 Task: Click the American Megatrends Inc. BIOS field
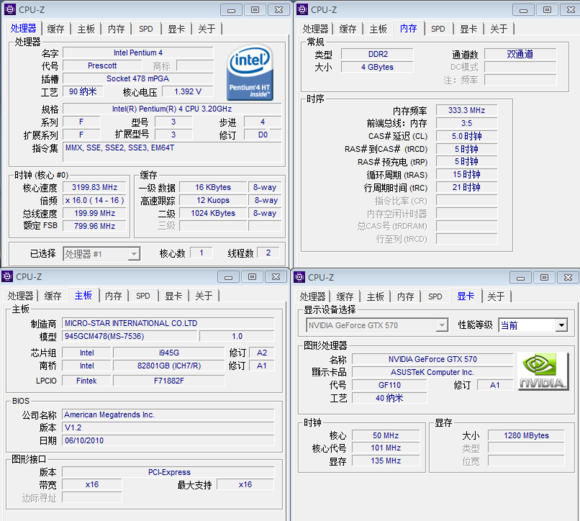[x=168, y=414]
